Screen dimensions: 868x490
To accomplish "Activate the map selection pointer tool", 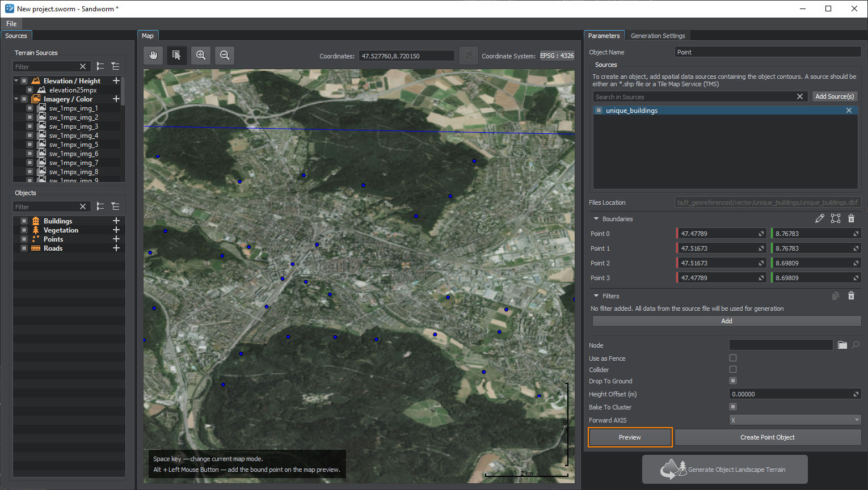I will click(176, 55).
